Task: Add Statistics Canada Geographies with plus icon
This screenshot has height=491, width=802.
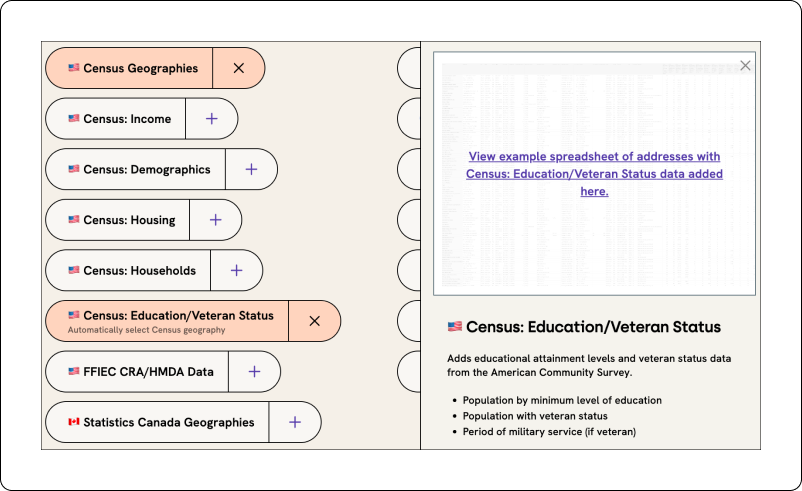Action: [295, 422]
